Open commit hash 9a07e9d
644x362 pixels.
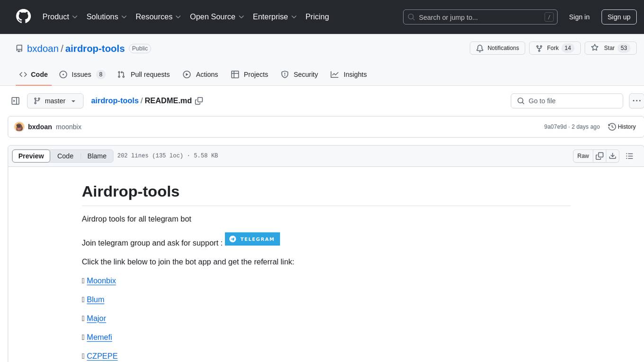click(x=555, y=127)
